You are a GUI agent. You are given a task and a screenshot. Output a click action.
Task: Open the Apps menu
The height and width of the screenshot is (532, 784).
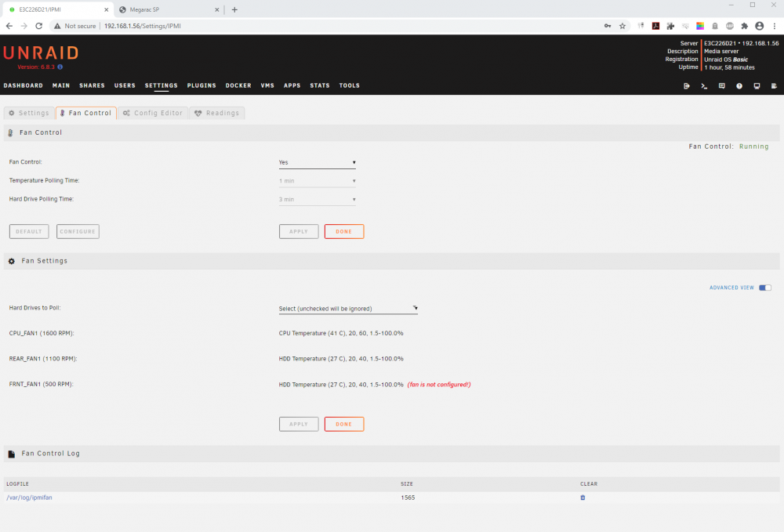point(292,85)
